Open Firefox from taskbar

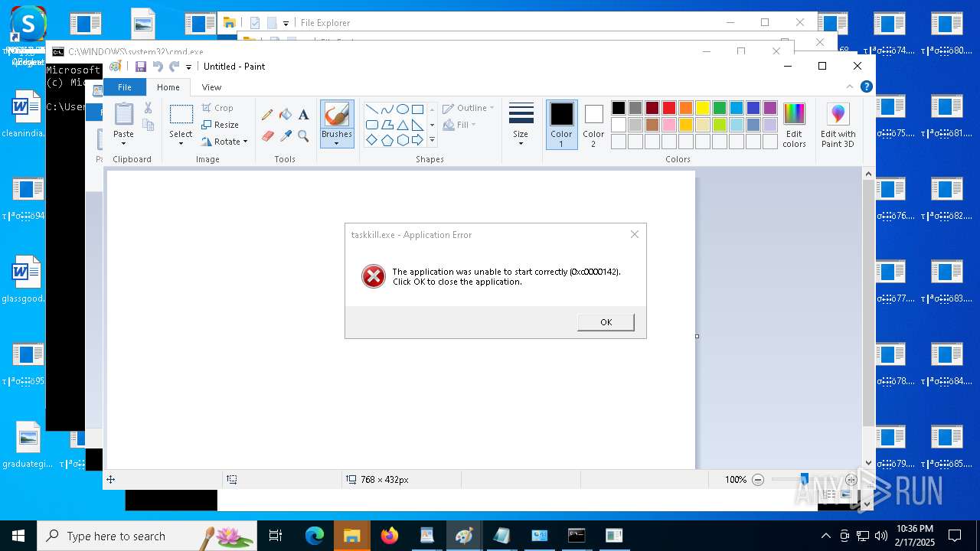coord(390,536)
